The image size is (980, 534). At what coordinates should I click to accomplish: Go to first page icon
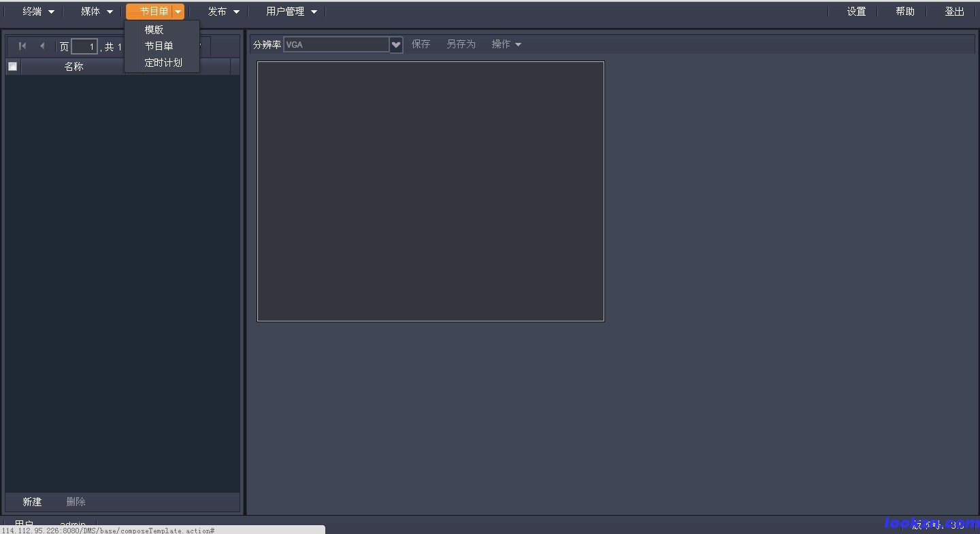[x=22, y=46]
